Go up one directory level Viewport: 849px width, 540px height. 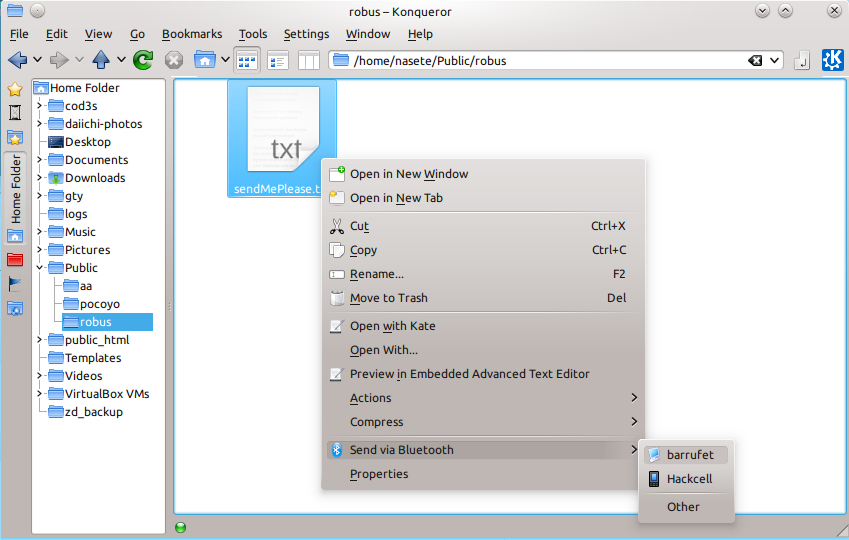click(x=101, y=60)
